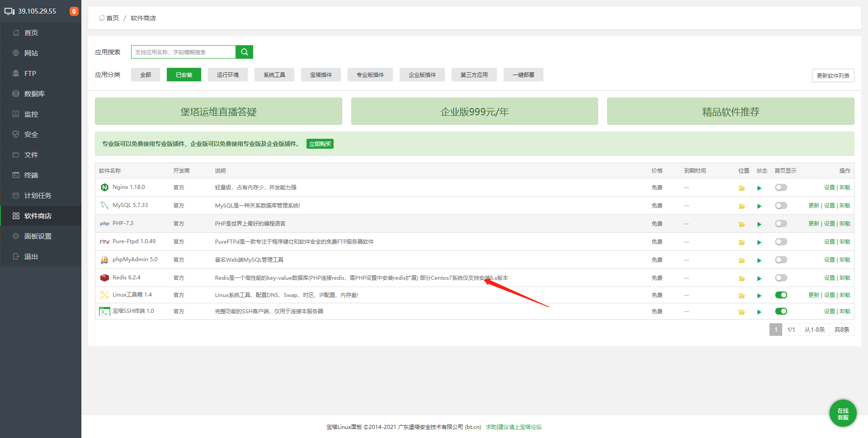The height and width of the screenshot is (438, 868).
Task: Select the 运行环境 category tab
Action: 228,75
